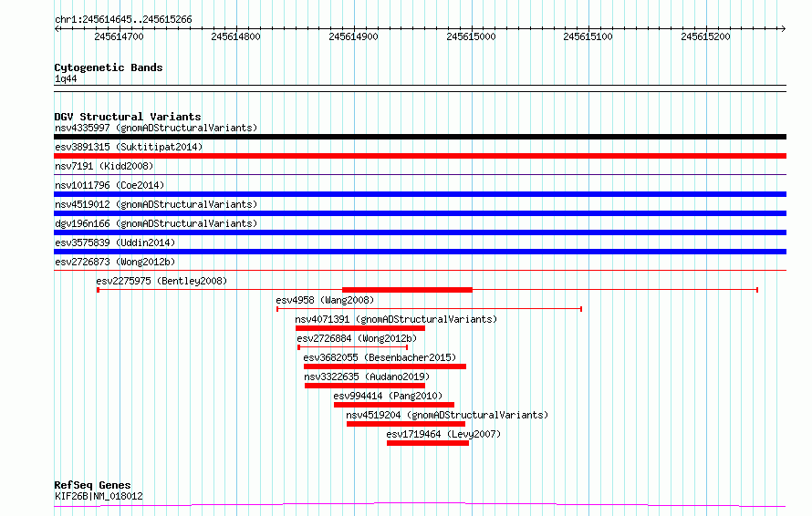Click nsv3322635 (Audano2019) label
Image resolution: width=812 pixels, height=516 pixels.
point(367,377)
